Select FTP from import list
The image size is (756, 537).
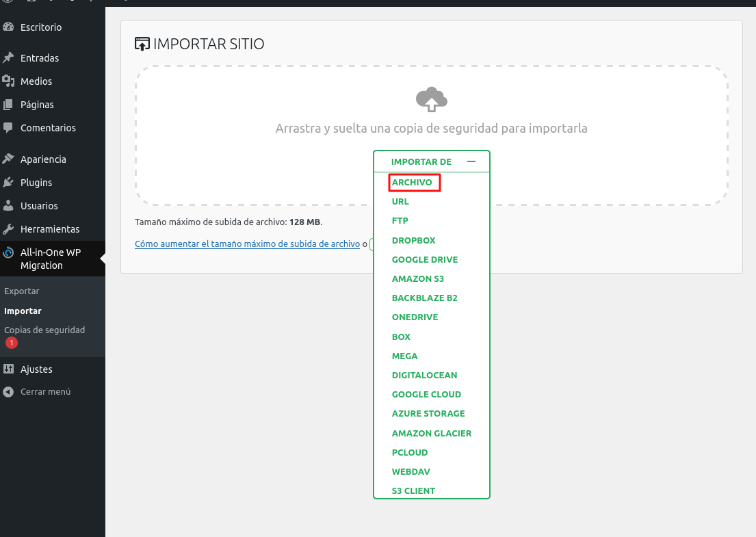click(x=400, y=221)
